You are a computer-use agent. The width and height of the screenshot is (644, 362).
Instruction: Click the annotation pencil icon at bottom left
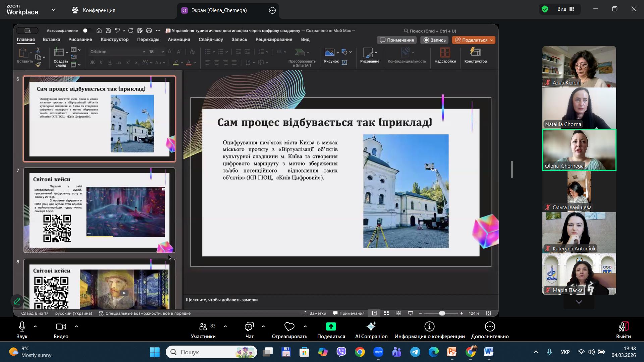click(x=17, y=301)
